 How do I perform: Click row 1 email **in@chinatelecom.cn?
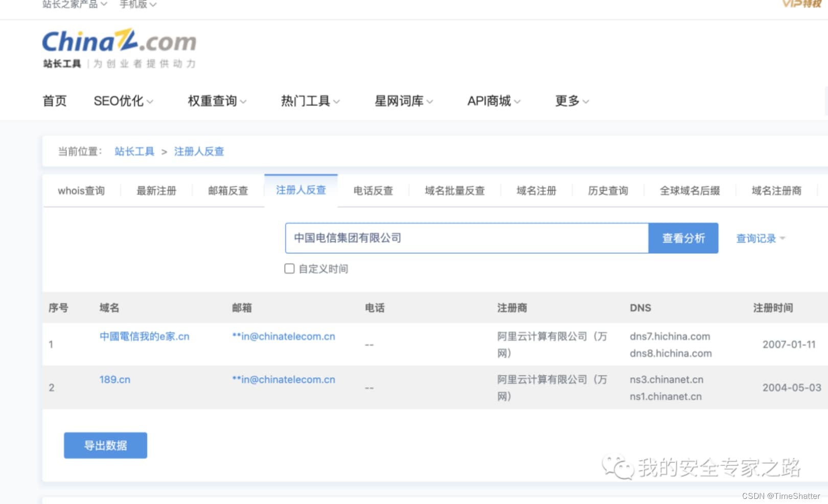[x=284, y=337]
